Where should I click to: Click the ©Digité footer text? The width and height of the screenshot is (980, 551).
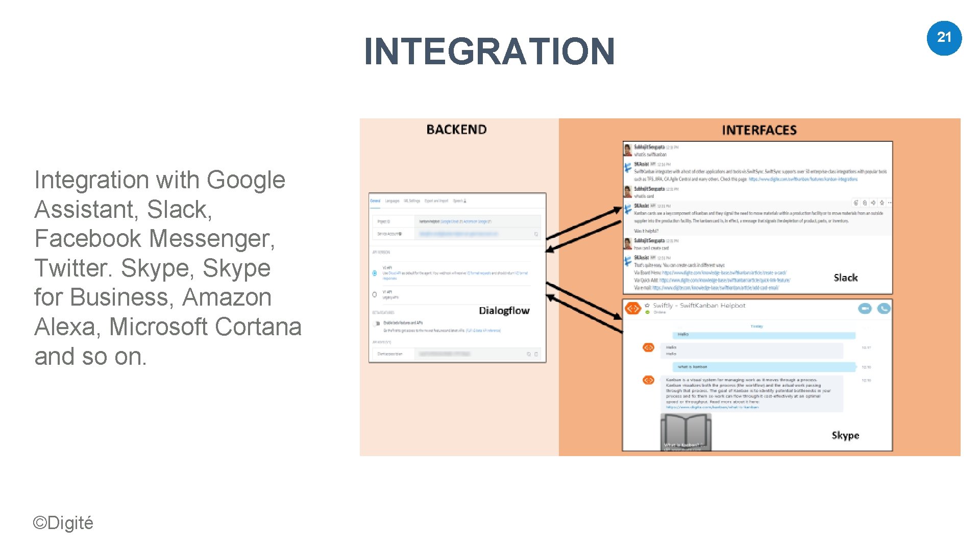63,523
